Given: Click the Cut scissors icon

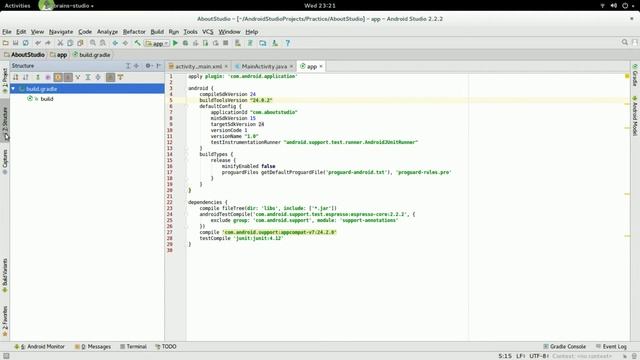Looking at the screenshot, I should pos(60,43).
